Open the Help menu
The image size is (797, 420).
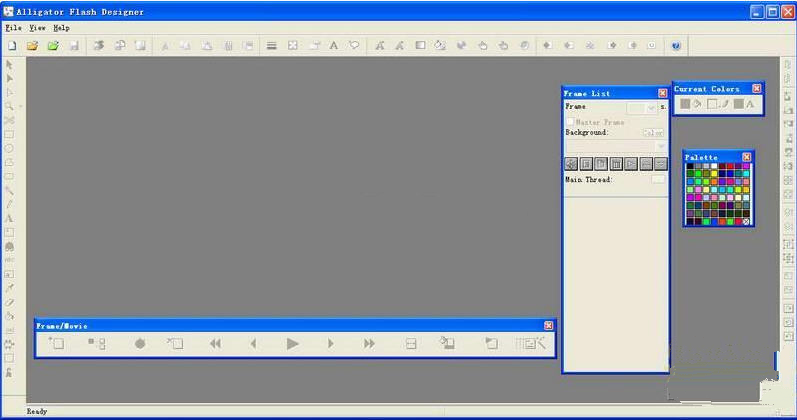pos(62,27)
